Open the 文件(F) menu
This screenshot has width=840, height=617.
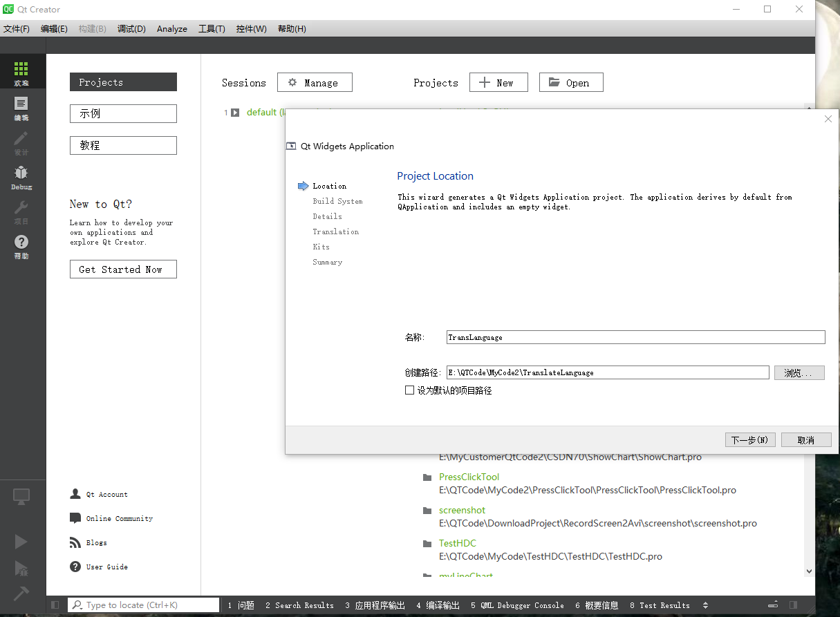click(17, 28)
